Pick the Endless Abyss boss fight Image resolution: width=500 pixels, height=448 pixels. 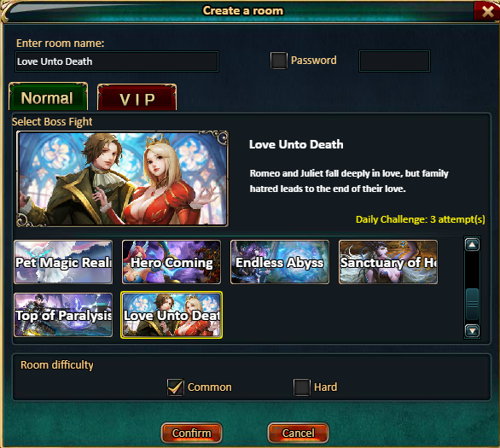tap(280, 262)
